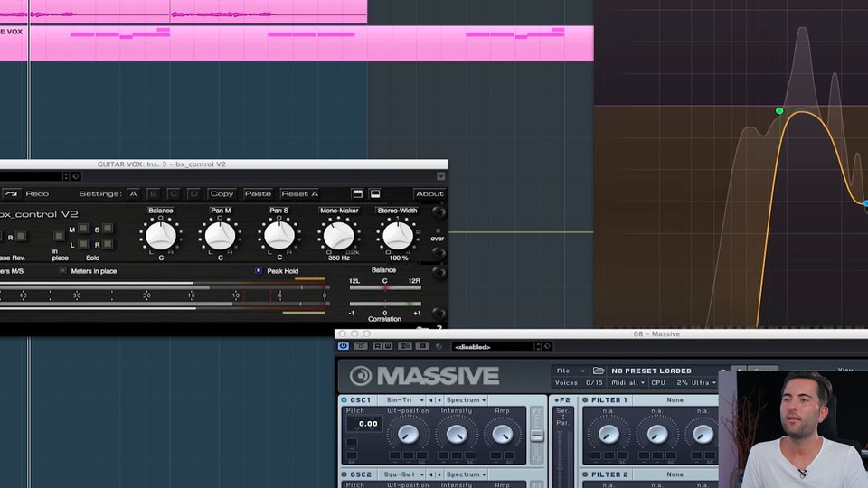The height and width of the screenshot is (488, 868).
Task: Select settings slot A in bx_control
Action: pos(133,193)
